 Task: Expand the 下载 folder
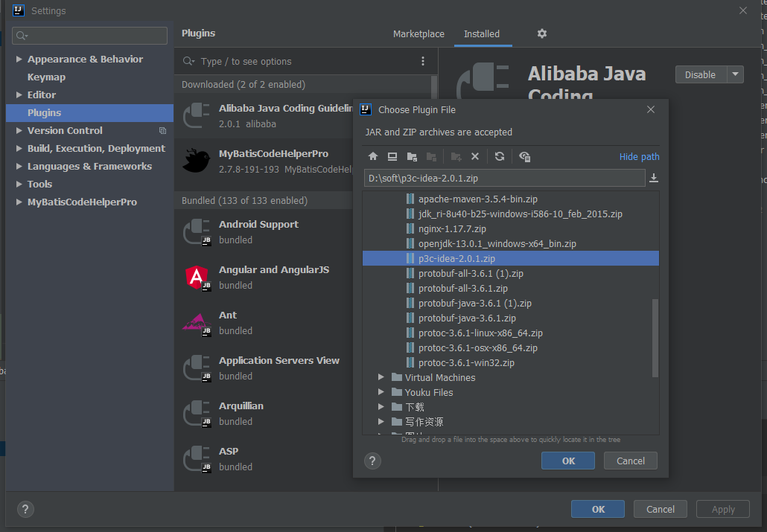381,407
